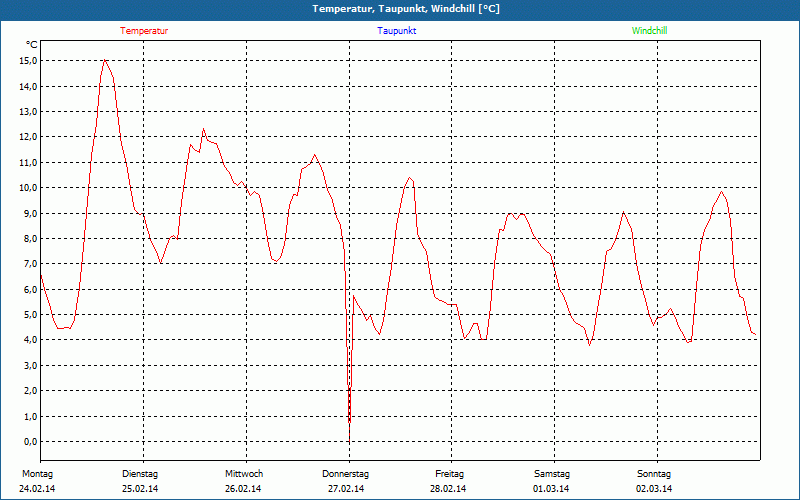Click the 4,0 y-axis value
Image resolution: width=800 pixels, height=500 pixels.
click(31, 340)
